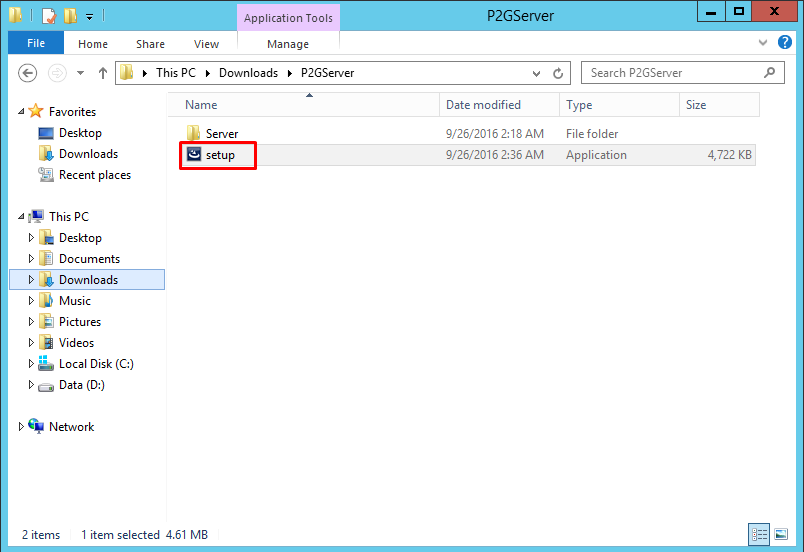The image size is (804, 552).
Task: Click the folder icon in the address bar
Action: pyautogui.click(x=127, y=73)
